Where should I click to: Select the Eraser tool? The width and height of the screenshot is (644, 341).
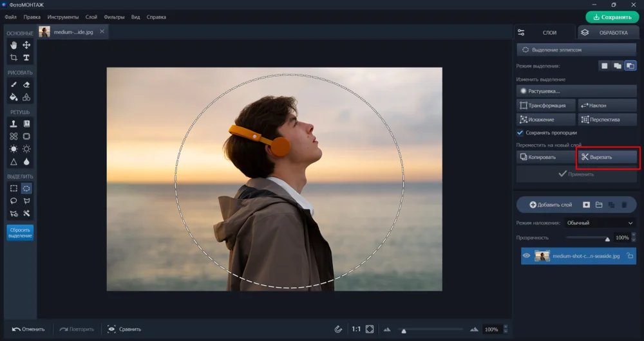tap(26, 84)
